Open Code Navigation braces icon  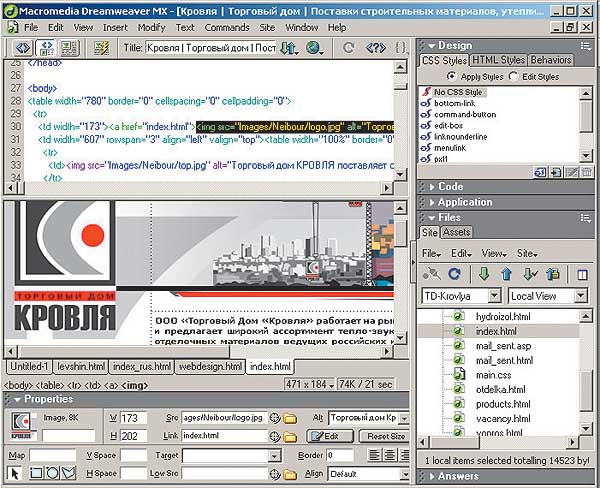[x=401, y=48]
